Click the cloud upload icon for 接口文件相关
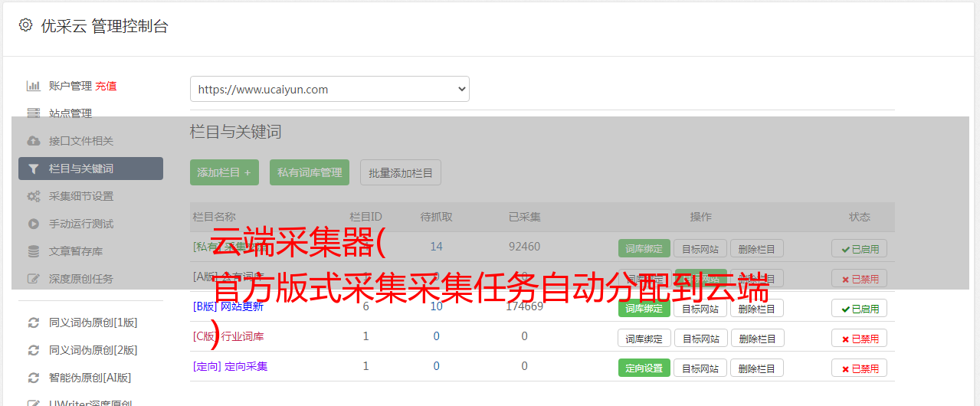The height and width of the screenshot is (406, 980). point(33,141)
